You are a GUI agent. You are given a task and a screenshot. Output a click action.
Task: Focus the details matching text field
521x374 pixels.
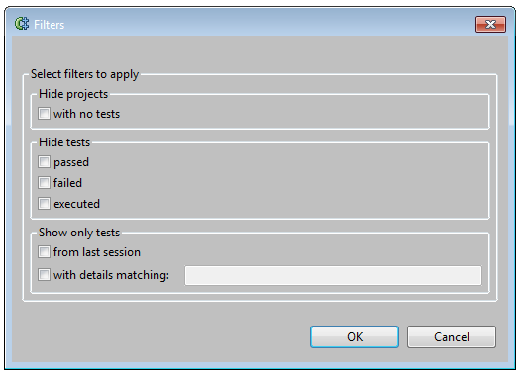click(333, 275)
